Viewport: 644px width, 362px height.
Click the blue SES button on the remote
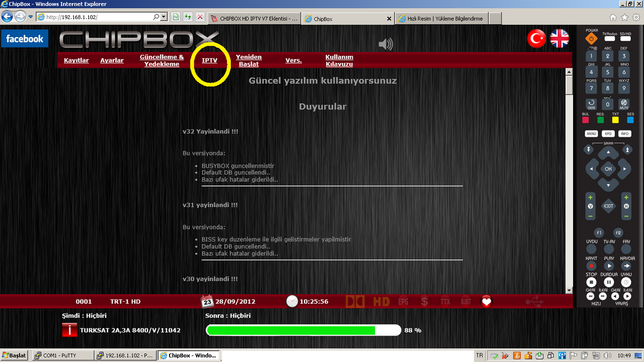pyautogui.click(x=630, y=120)
